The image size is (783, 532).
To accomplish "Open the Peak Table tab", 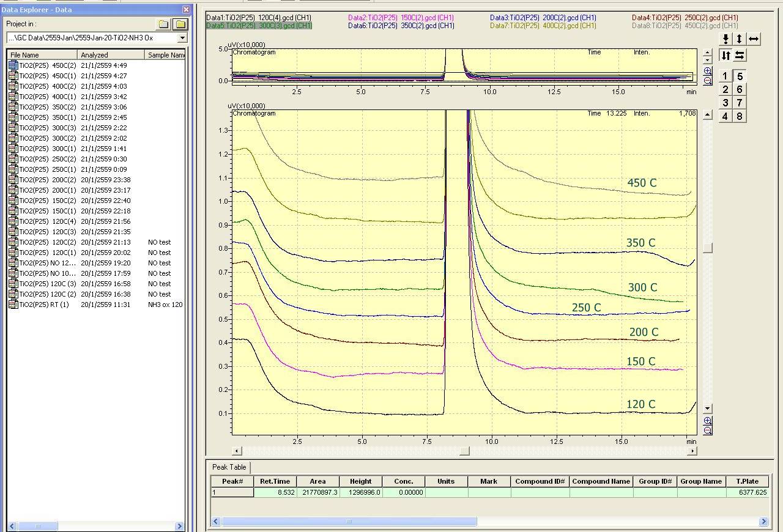I will click(x=229, y=467).
